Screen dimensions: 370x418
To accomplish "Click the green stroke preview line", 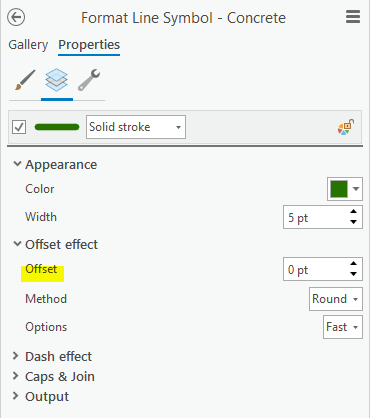I will pyautogui.click(x=57, y=127).
